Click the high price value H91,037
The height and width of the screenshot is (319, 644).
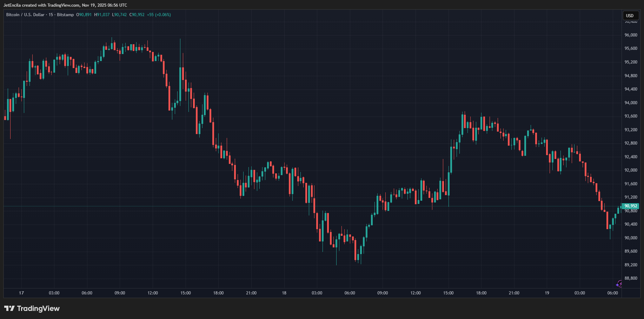pos(102,15)
